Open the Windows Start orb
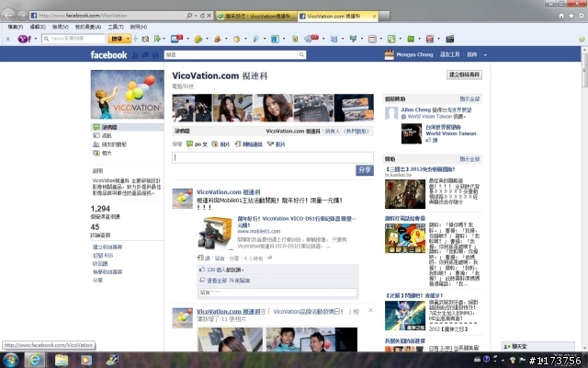The image size is (588, 368). [x=10, y=360]
